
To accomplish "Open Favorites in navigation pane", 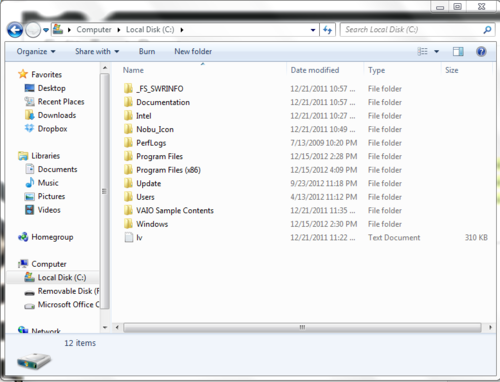I will (x=46, y=74).
